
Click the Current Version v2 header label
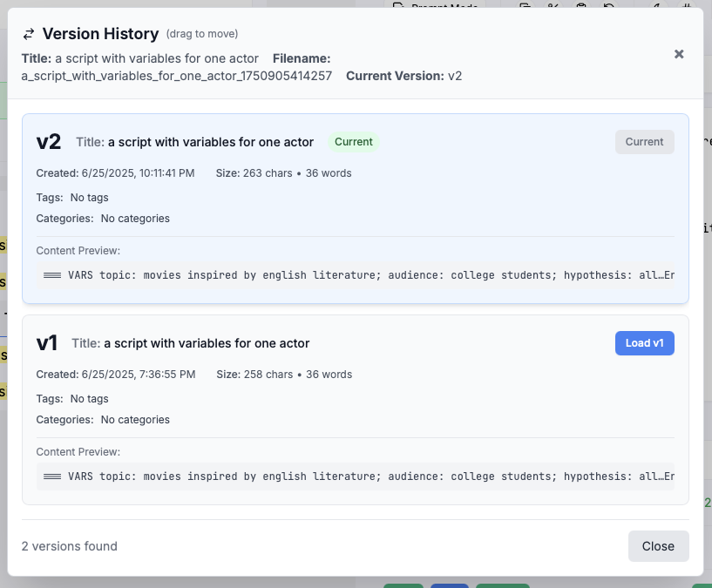pos(403,76)
